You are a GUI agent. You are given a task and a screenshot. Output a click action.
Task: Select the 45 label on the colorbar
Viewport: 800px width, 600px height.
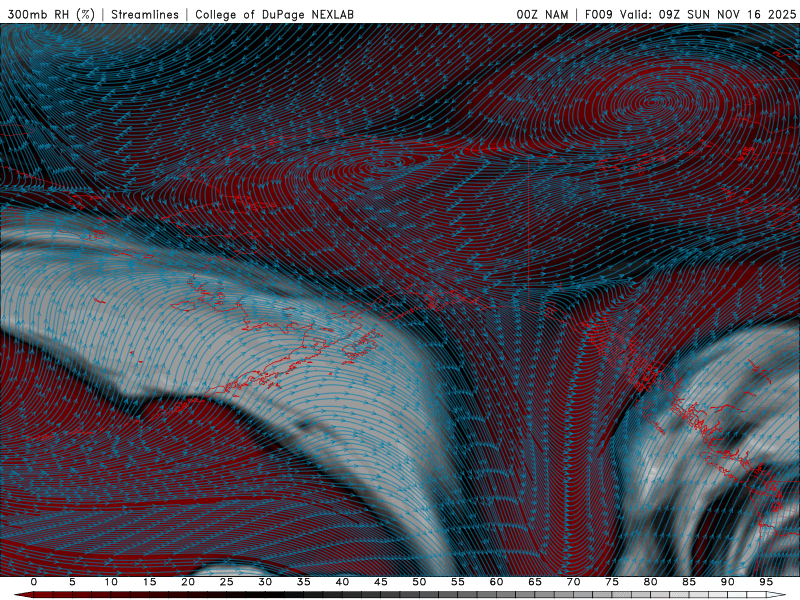[x=381, y=582]
